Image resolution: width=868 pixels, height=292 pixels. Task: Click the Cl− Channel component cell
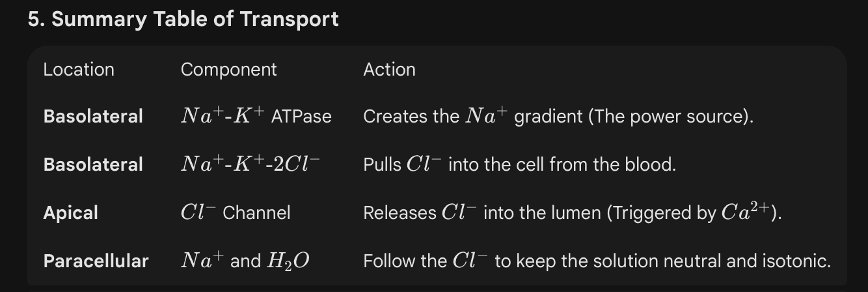(236, 213)
